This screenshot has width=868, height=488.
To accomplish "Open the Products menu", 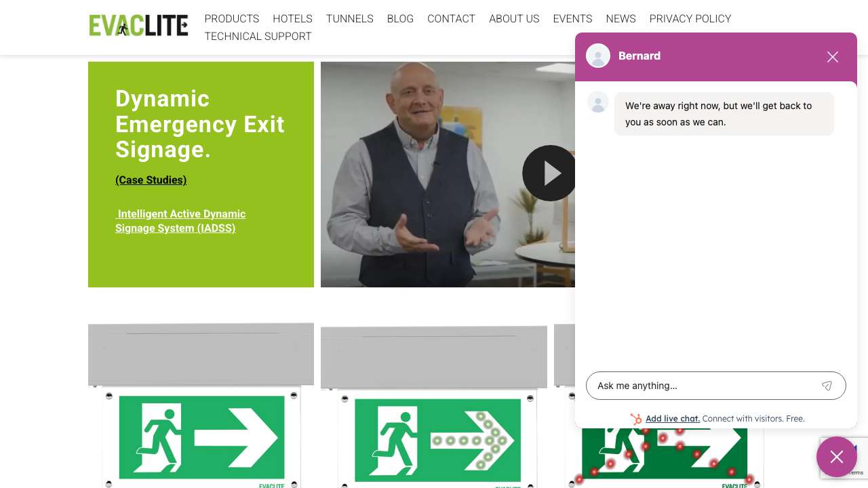I will (x=232, y=18).
